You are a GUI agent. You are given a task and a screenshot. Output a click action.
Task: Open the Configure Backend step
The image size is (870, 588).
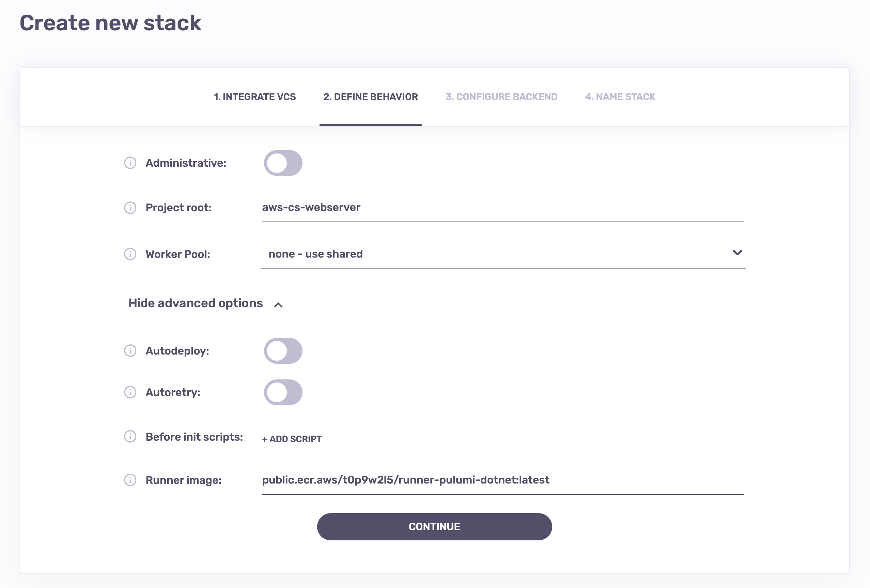click(501, 97)
